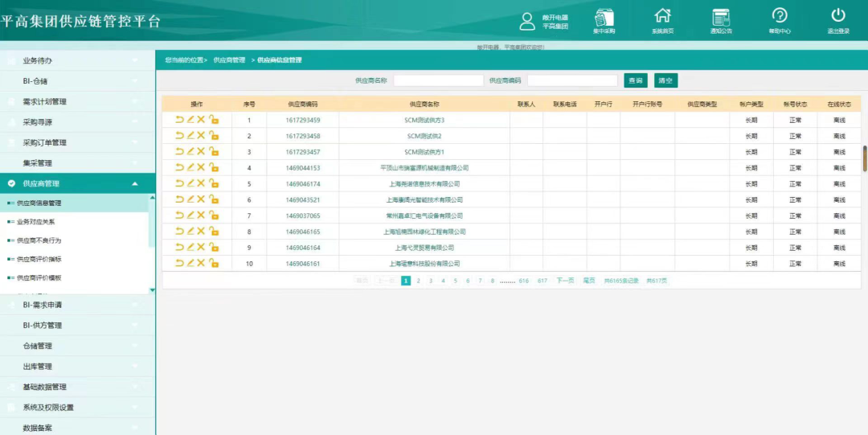Expand 仓储管理 sidebar section
The width and height of the screenshot is (868, 435).
[x=77, y=346]
